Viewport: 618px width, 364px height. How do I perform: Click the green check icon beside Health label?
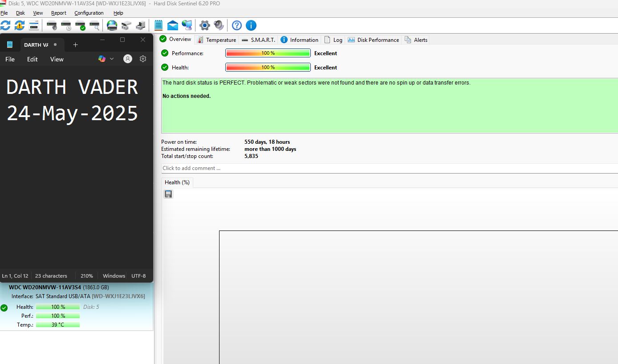pos(165,67)
